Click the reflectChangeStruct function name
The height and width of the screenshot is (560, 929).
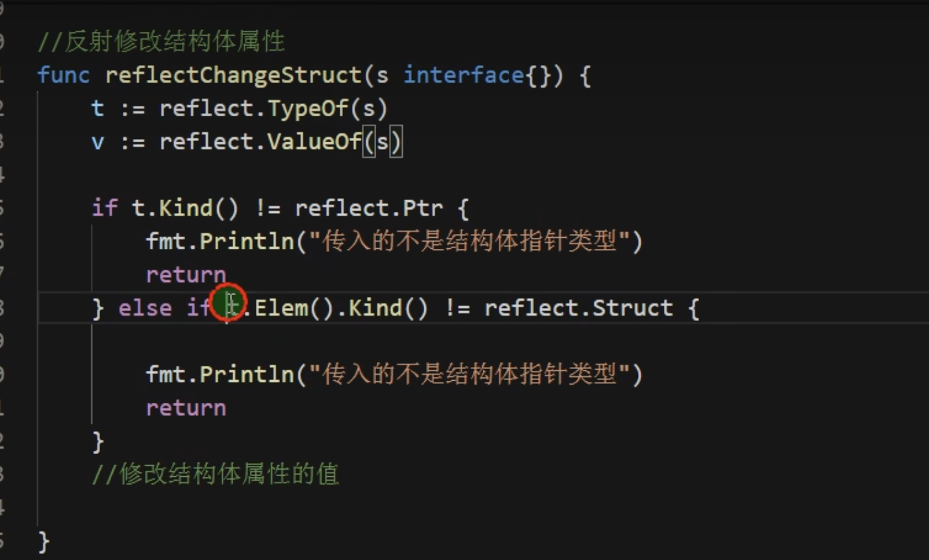(x=234, y=75)
